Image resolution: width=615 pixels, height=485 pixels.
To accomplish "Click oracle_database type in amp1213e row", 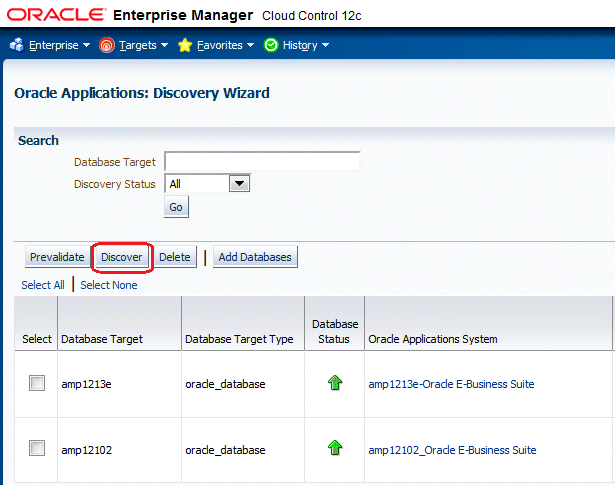I will (x=225, y=384).
